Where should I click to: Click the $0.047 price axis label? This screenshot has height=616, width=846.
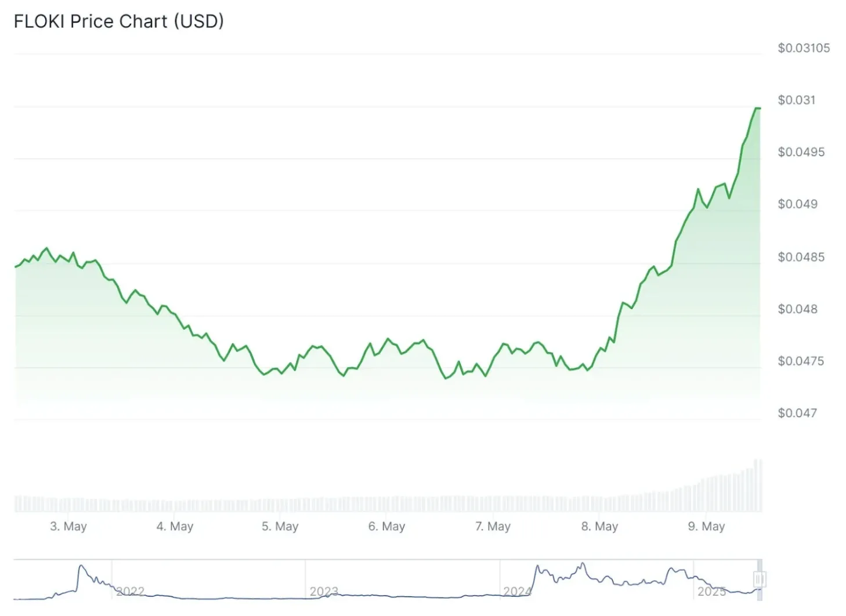(797, 413)
